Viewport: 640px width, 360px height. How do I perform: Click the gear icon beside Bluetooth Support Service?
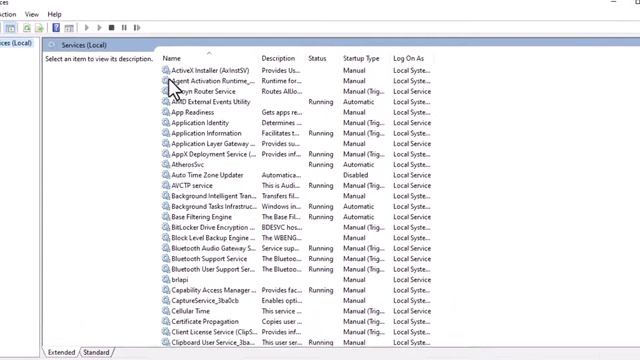(166, 258)
